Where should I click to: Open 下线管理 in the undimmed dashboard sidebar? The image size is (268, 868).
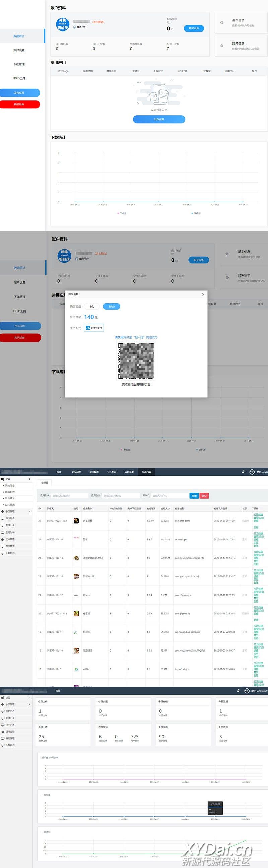click(x=19, y=64)
